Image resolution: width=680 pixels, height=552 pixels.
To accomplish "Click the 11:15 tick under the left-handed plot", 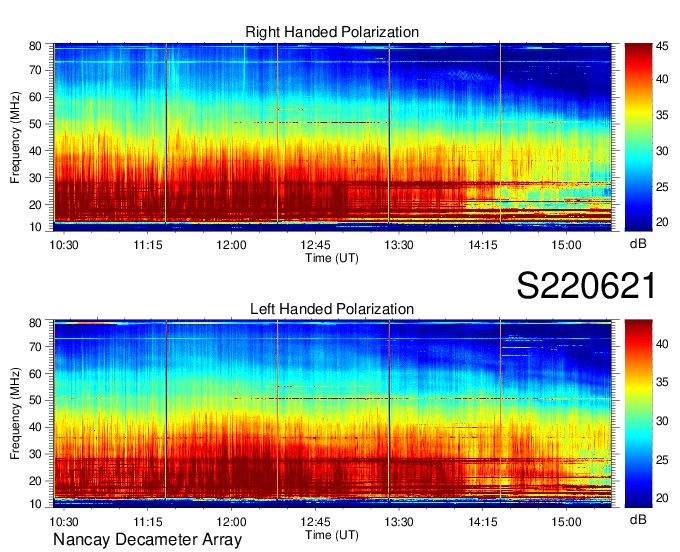I will tap(147, 522).
